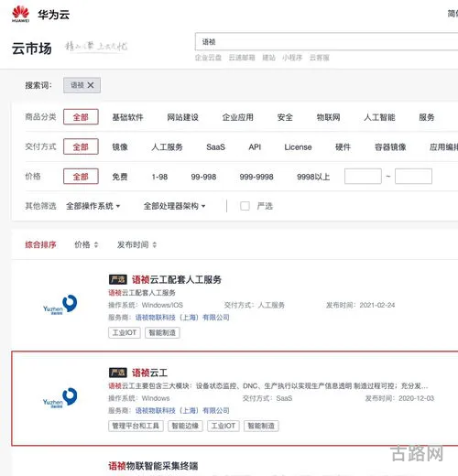Choose API delivery method

pos(255,147)
